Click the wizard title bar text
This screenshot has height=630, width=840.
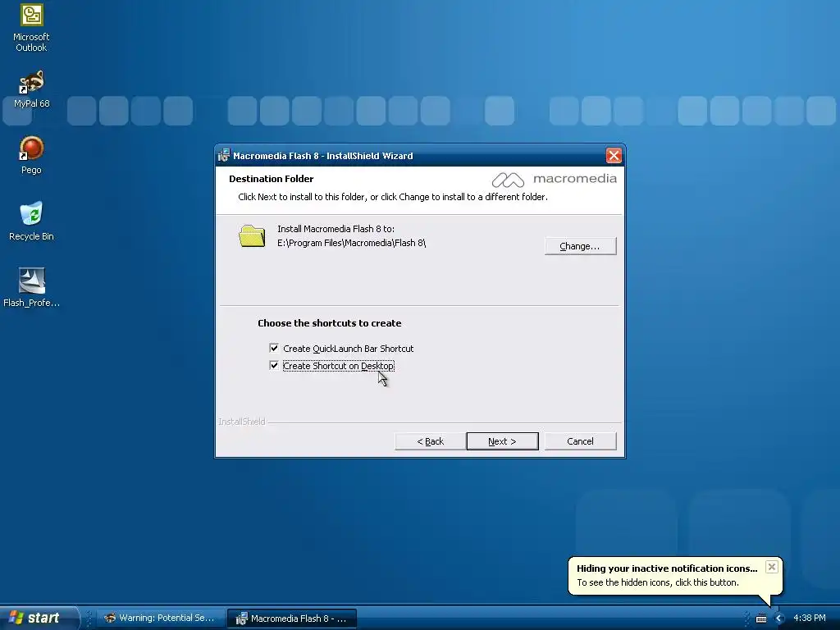323,156
